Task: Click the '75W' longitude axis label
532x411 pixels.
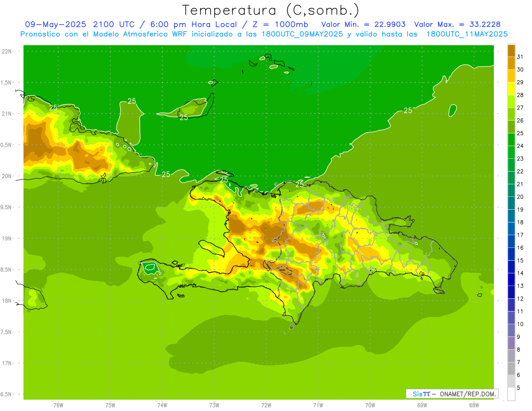Action: point(110,405)
